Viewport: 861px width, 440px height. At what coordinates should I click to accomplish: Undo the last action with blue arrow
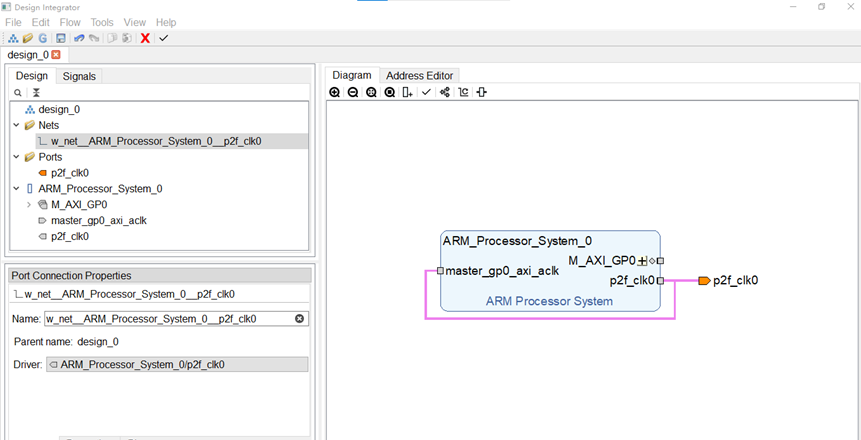79,38
